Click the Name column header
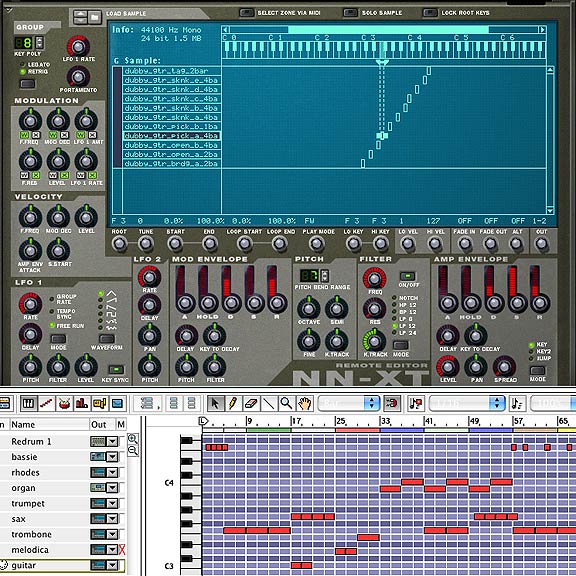Screen dimensions: 576x576 point(49,425)
